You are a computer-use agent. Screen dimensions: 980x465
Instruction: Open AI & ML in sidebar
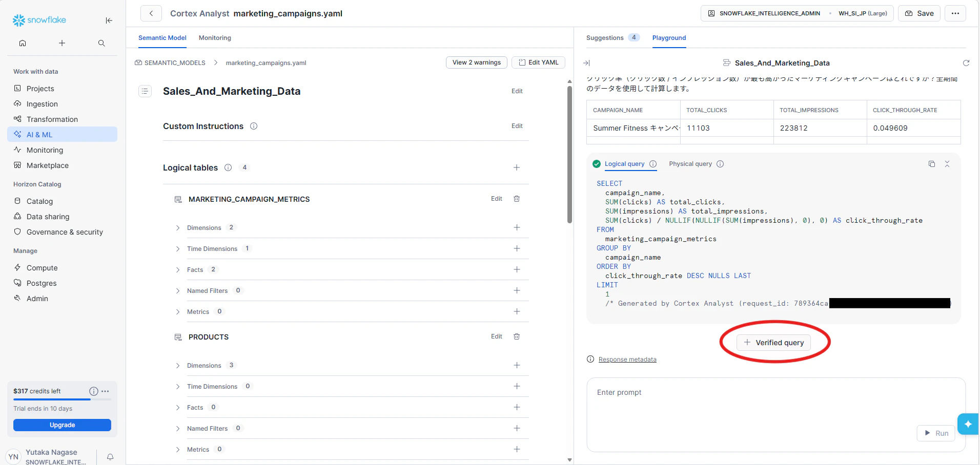pyautogui.click(x=62, y=135)
